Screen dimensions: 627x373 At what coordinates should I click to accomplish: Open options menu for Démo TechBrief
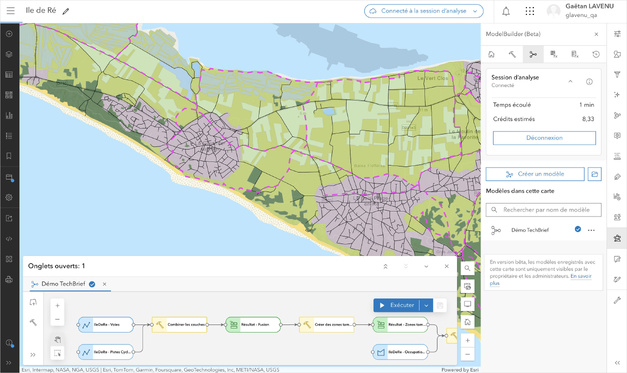click(591, 230)
